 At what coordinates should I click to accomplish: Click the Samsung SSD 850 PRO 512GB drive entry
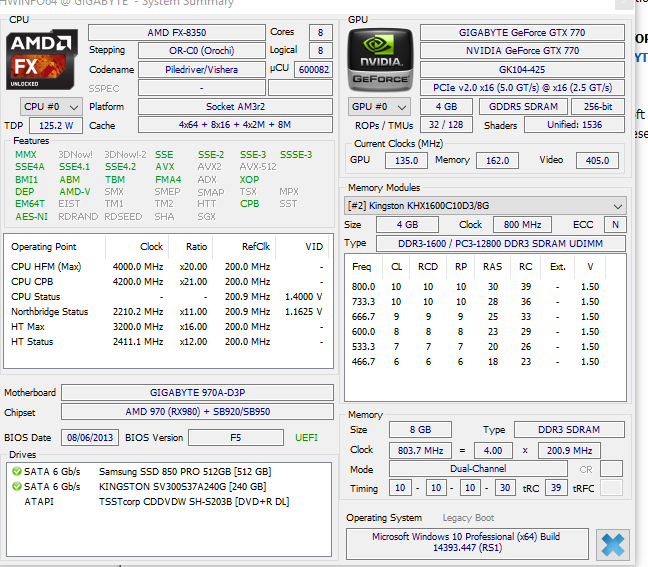(x=169, y=472)
